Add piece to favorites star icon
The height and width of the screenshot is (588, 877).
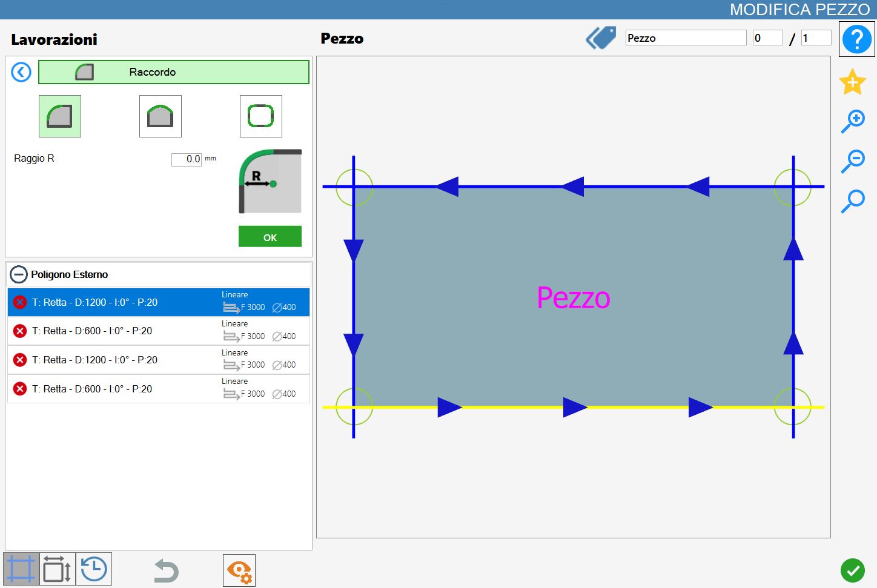(x=852, y=82)
